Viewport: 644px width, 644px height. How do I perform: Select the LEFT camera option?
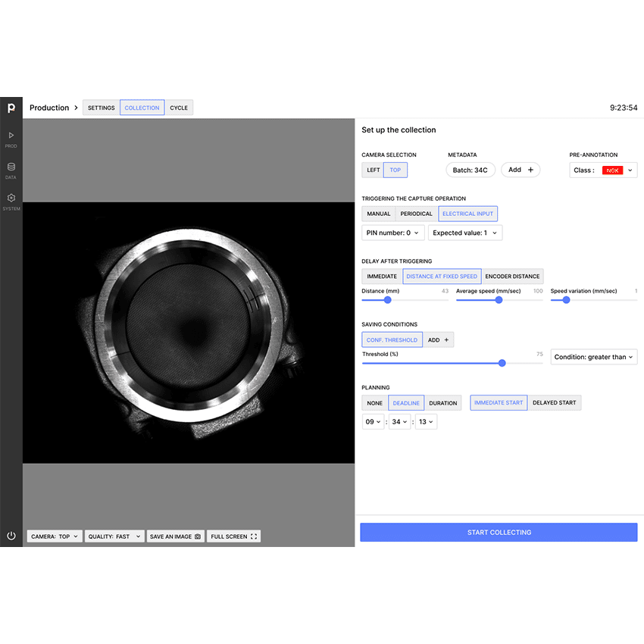[x=373, y=170]
